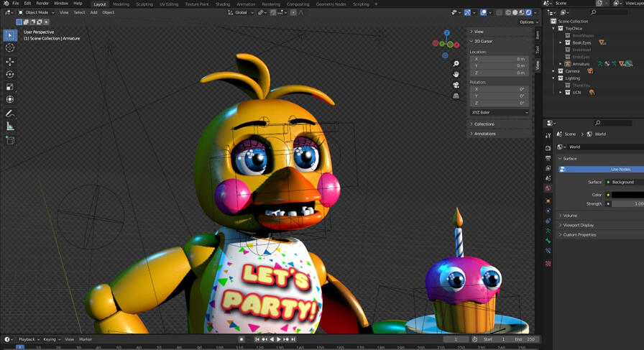644x350 pixels.
Task: Enable wireframe viewport shading
Action: [508, 12]
